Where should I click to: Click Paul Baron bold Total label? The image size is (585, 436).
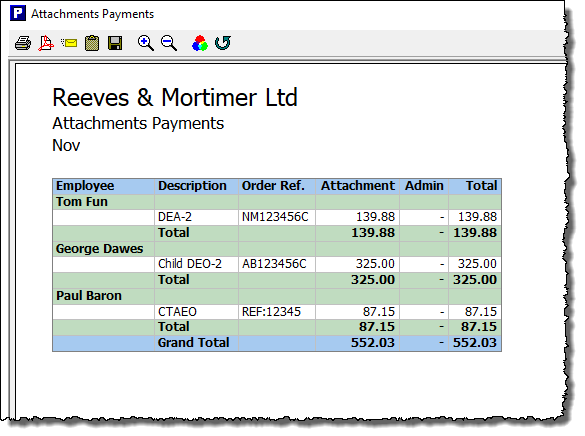(x=173, y=327)
